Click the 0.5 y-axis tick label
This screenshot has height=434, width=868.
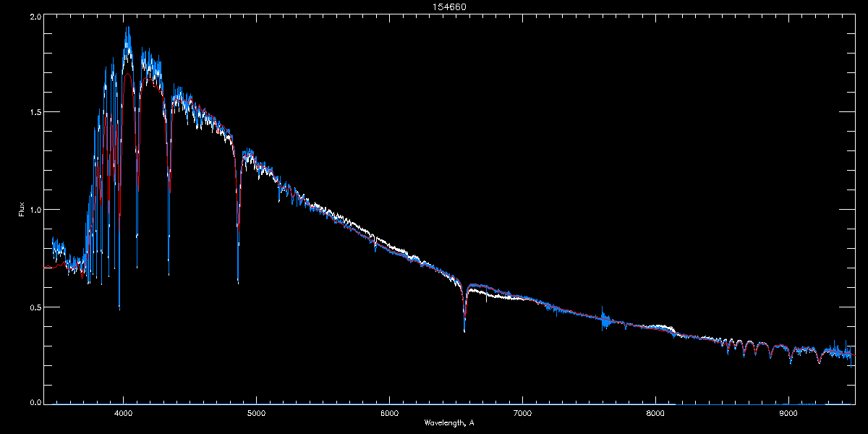(x=35, y=307)
